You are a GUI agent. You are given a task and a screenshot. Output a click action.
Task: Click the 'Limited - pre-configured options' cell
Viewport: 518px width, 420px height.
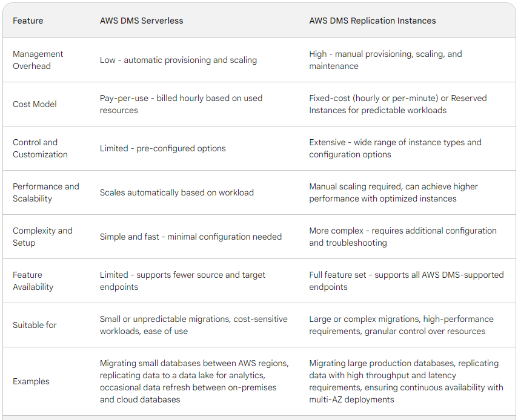pos(163,148)
